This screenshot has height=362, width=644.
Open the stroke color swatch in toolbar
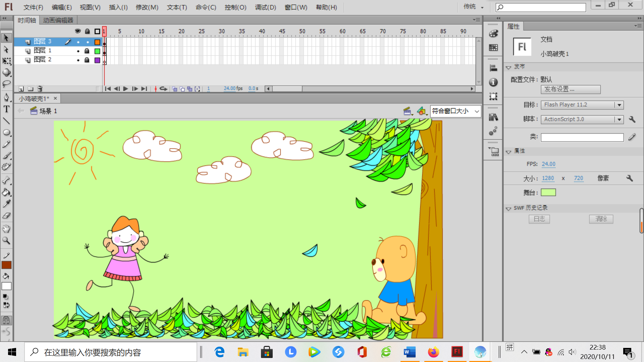coord(6,265)
